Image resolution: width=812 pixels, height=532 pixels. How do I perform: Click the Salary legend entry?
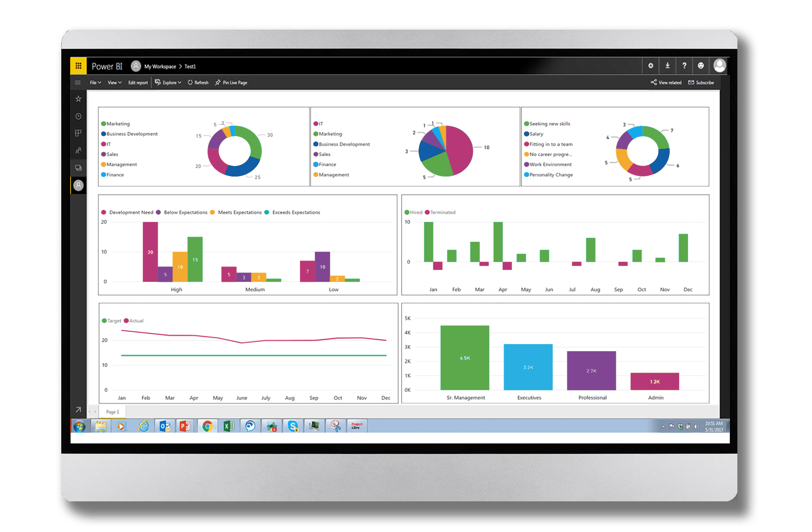(x=534, y=134)
